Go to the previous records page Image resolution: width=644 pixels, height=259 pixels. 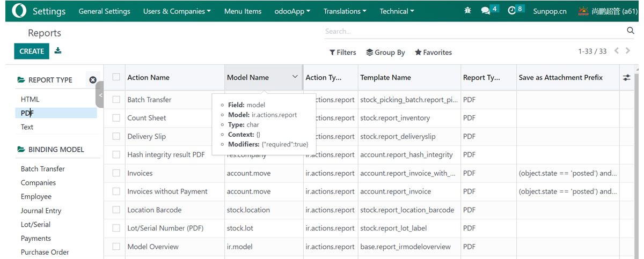coord(617,51)
